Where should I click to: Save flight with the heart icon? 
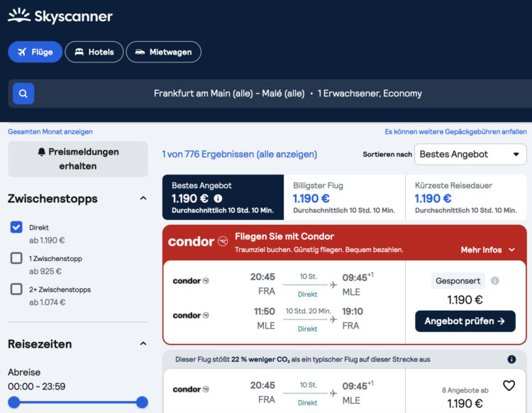[x=509, y=385]
